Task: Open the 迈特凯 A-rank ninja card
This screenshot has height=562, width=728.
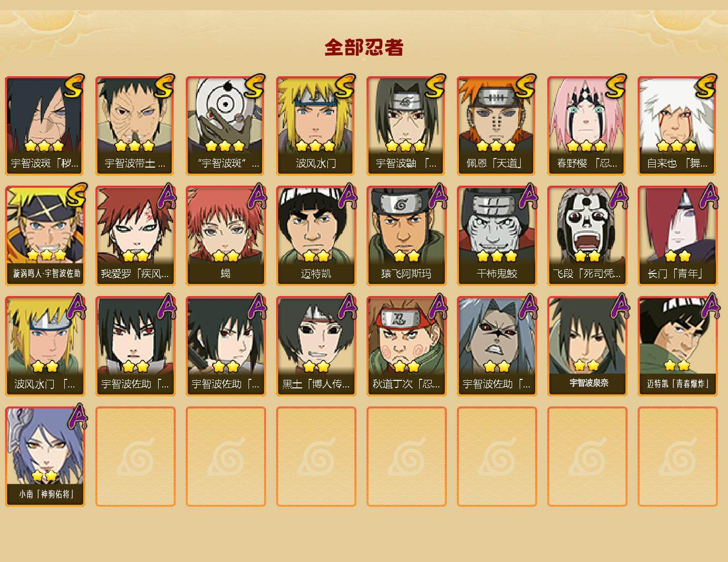Action: tap(316, 236)
